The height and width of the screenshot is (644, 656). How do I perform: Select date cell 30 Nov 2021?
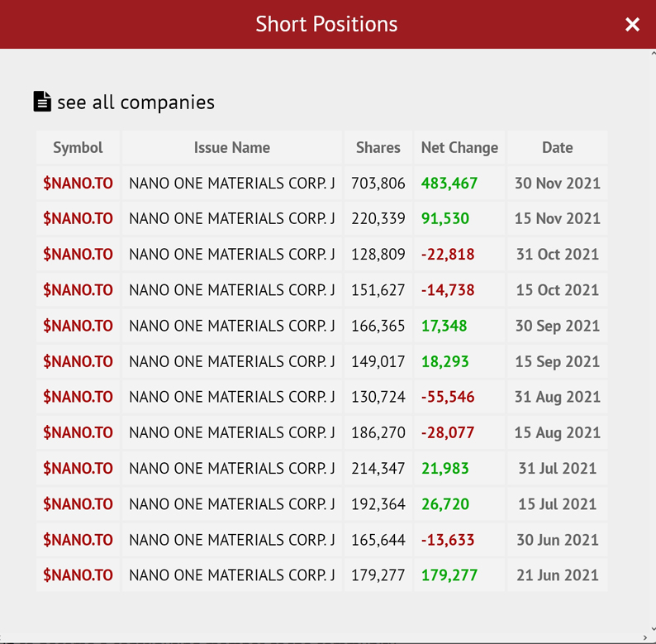click(x=557, y=183)
